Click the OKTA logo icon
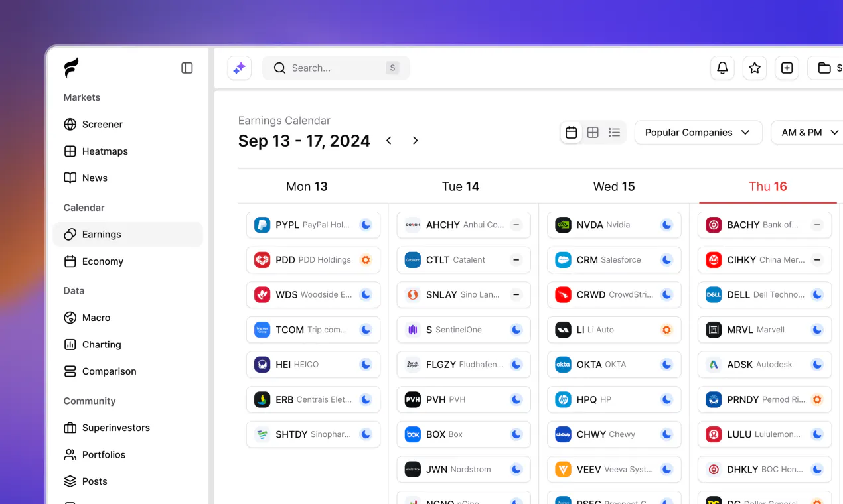 (564, 364)
